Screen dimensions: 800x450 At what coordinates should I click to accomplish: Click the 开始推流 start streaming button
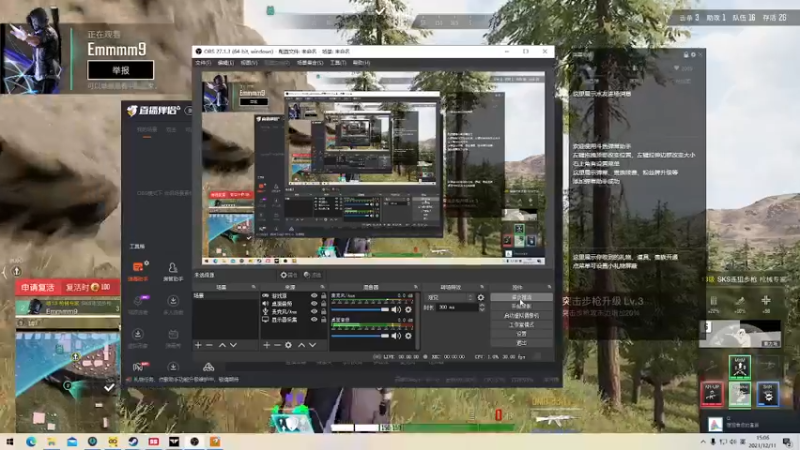coord(521,297)
